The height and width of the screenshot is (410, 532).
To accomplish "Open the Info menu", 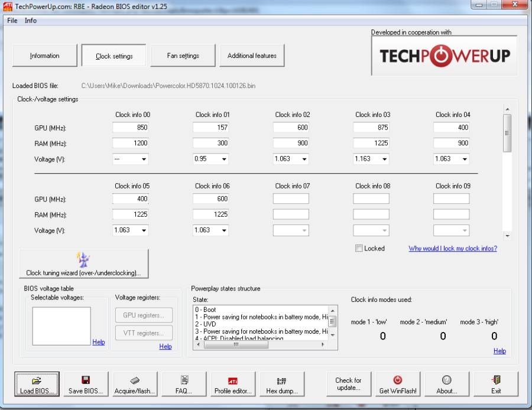I will click(x=31, y=21).
